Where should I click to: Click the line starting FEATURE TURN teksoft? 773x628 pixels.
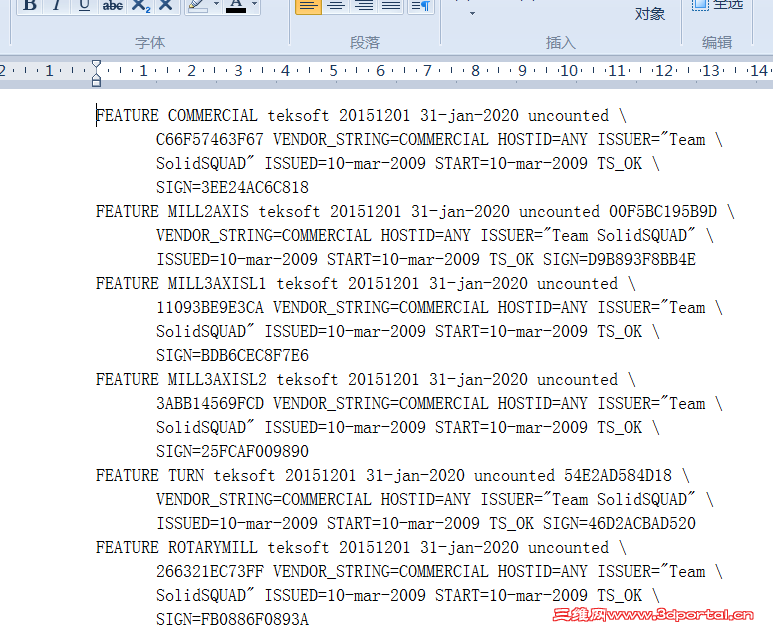click(x=392, y=476)
